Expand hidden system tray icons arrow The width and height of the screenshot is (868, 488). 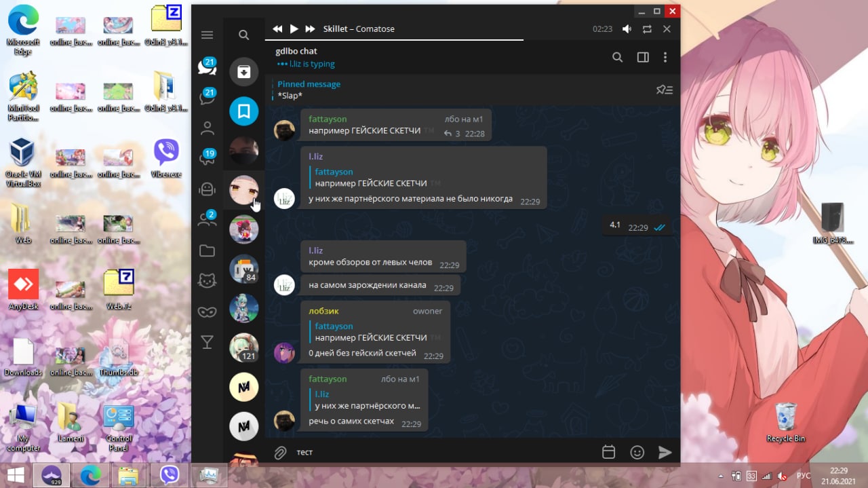coord(721,475)
